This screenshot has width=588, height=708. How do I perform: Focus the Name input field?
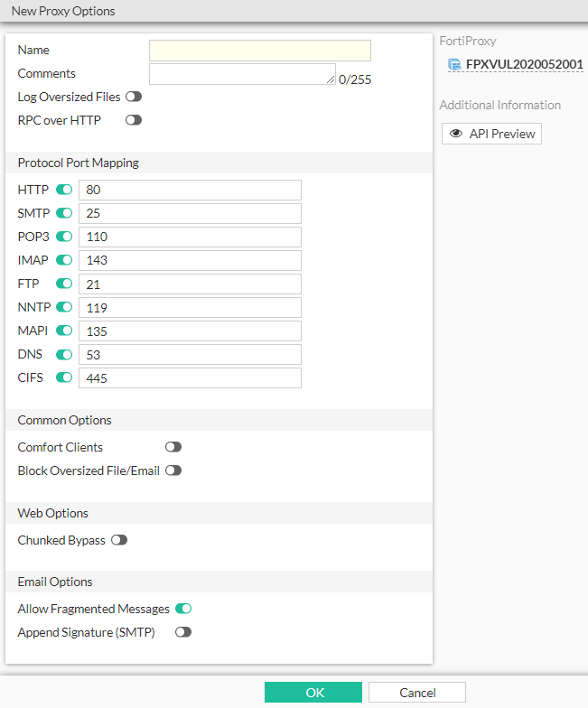point(260,51)
